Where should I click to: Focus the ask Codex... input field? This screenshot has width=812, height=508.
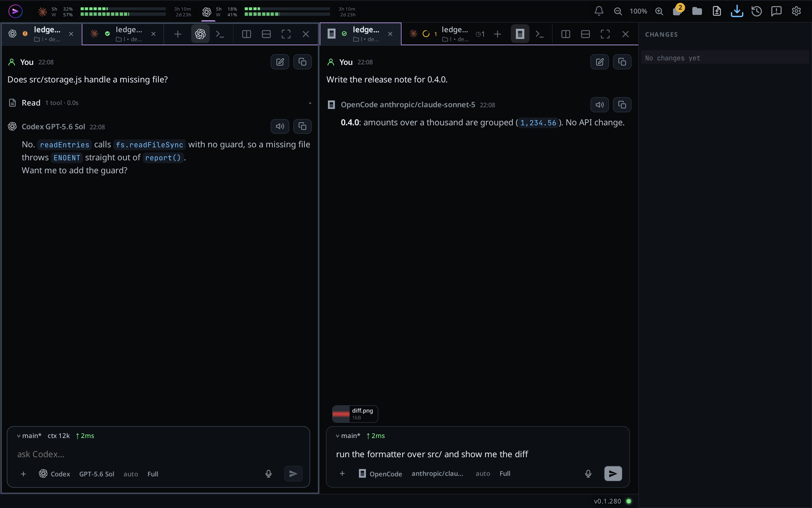pyautogui.click(x=158, y=454)
